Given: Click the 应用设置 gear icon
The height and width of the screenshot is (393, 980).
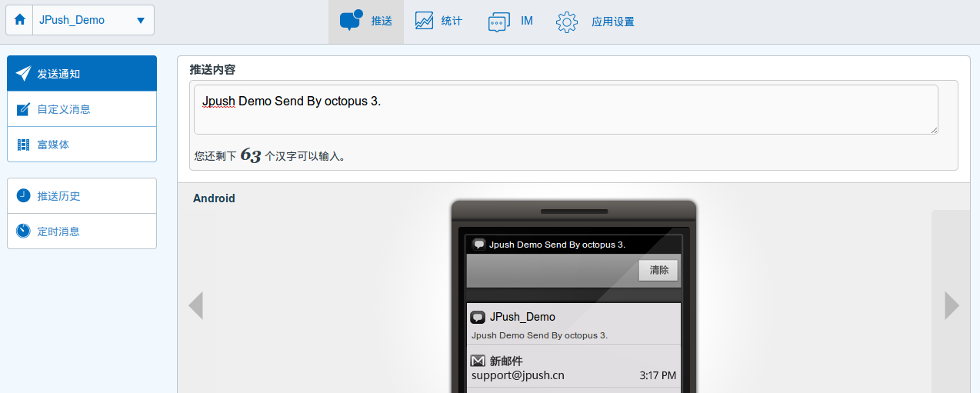Looking at the screenshot, I should pyautogui.click(x=567, y=22).
